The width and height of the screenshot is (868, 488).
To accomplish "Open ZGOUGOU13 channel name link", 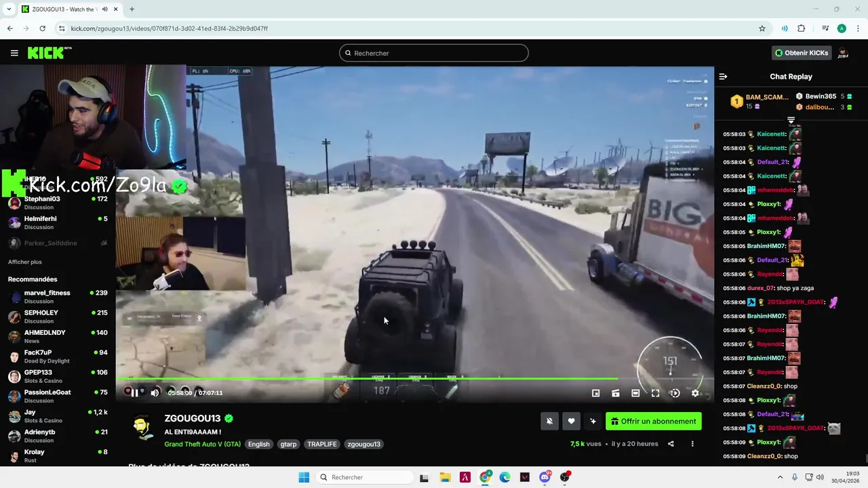I will (193, 418).
